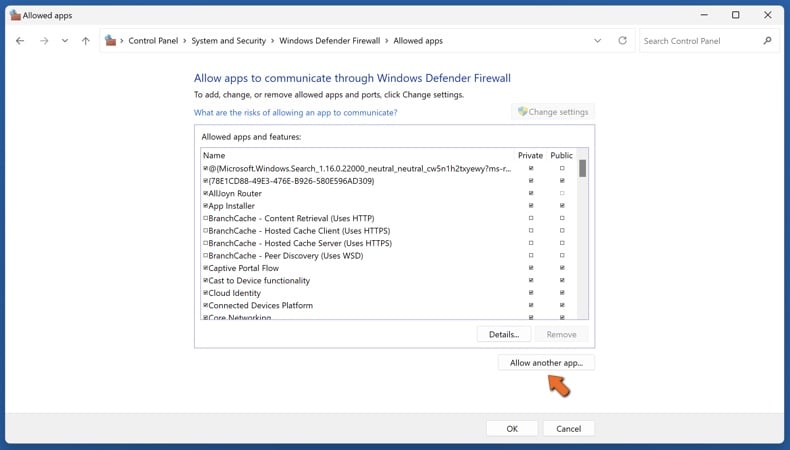This screenshot has width=790, height=450.
Task: Toggle the AllJoyn Router name checkbox
Action: click(x=206, y=193)
